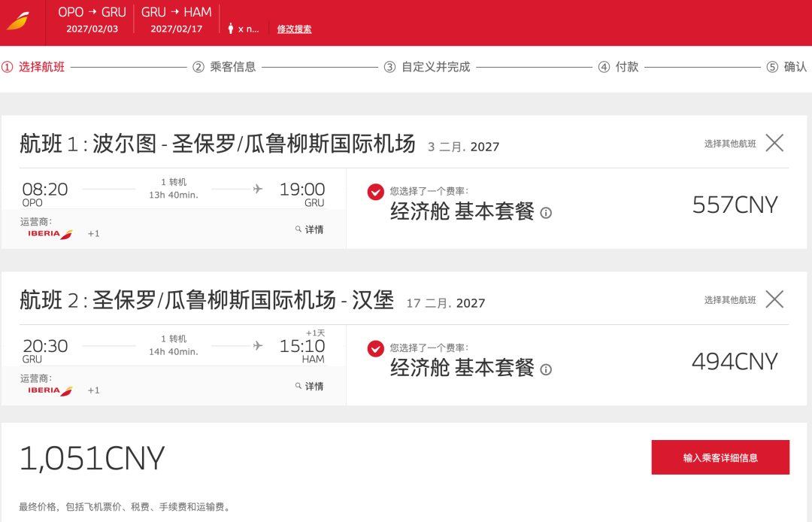Toggle the selected fare checkmark for flight 1
This screenshot has width=812, height=522.
point(375,192)
